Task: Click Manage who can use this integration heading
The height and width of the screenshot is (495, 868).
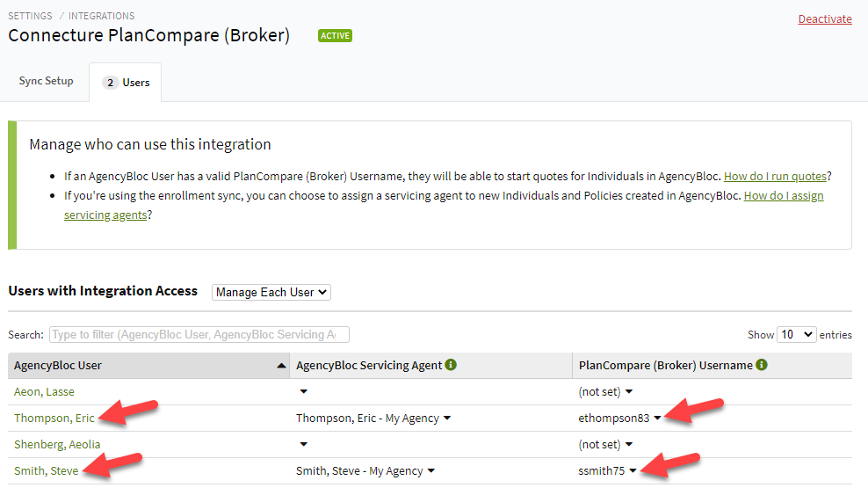Action: point(150,144)
